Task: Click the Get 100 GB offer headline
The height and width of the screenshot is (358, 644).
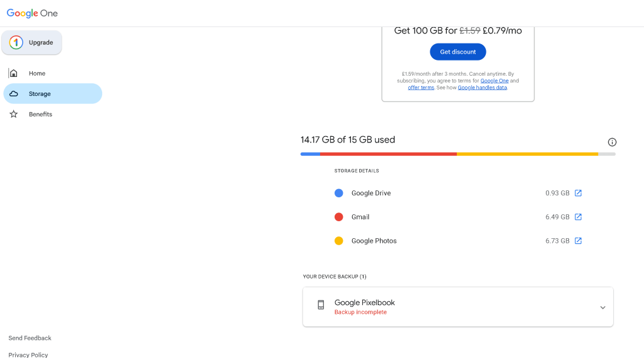Action: (458, 31)
